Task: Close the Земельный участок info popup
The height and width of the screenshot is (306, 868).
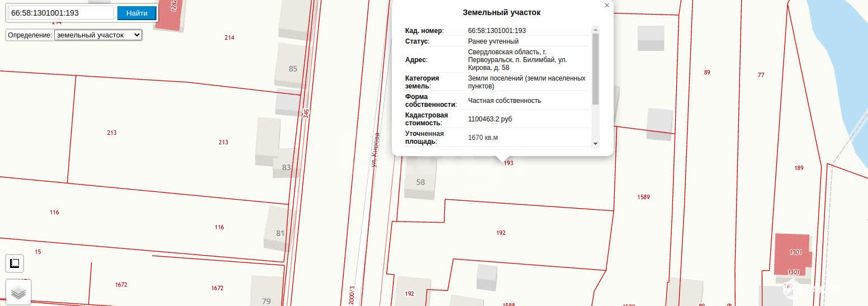Action: pyautogui.click(x=607, y=6)
